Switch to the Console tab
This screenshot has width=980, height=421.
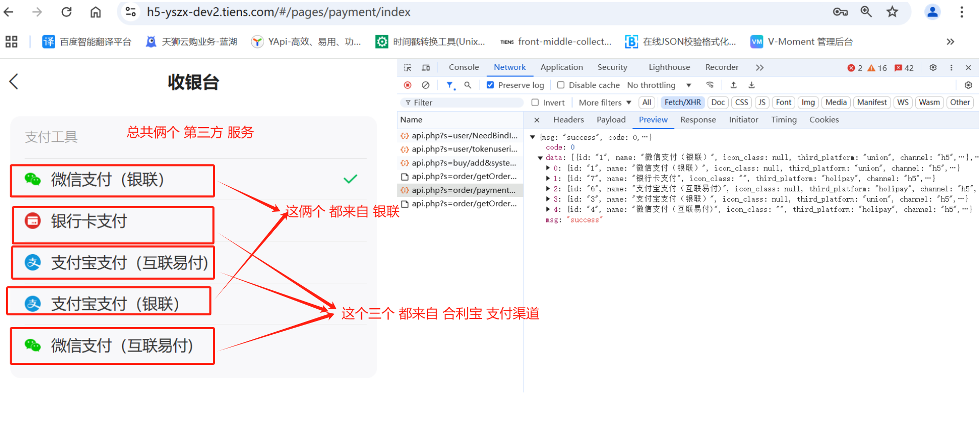[464, 67]
